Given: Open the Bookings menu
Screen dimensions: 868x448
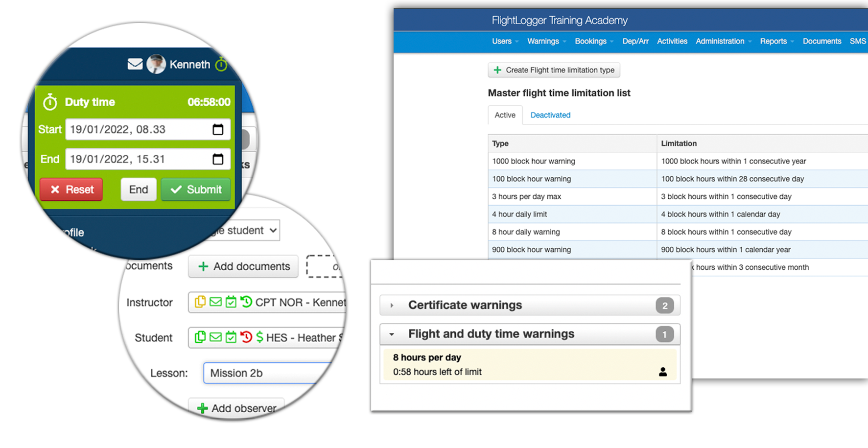Looking at the screenshot, I should click(x=594, y=41).
